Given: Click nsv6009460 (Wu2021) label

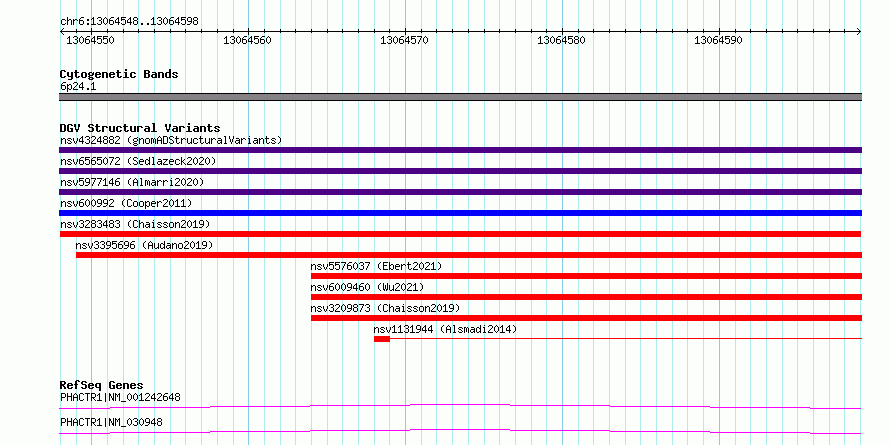Looking at the screenshot, I should coord(367,287).
